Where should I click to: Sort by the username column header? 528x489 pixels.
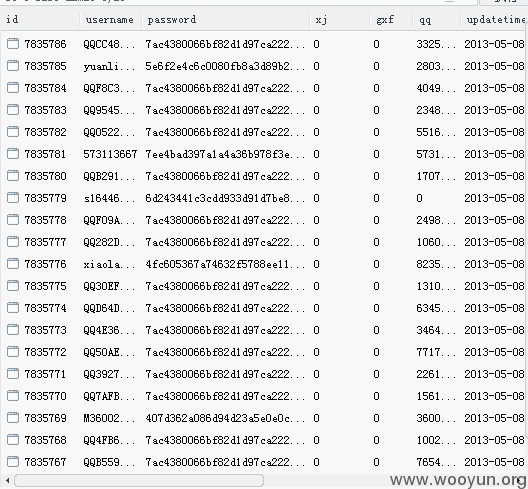(110, 20)
